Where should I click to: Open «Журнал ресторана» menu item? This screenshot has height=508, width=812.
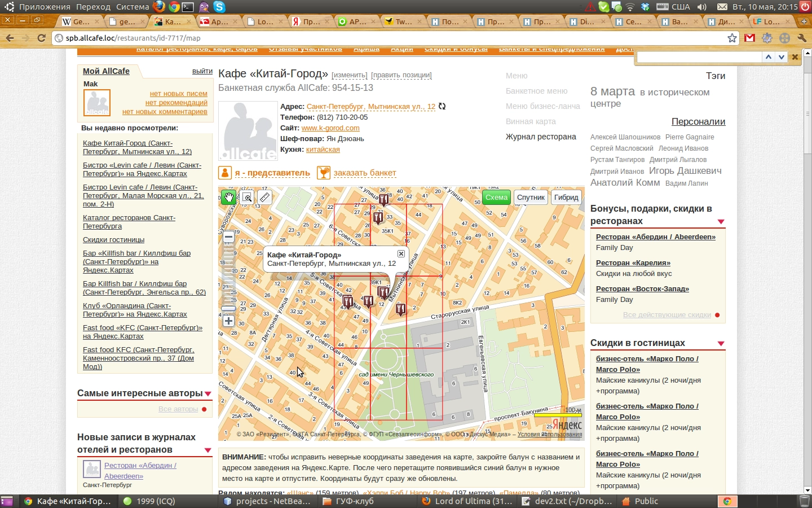tap(541, 137)
